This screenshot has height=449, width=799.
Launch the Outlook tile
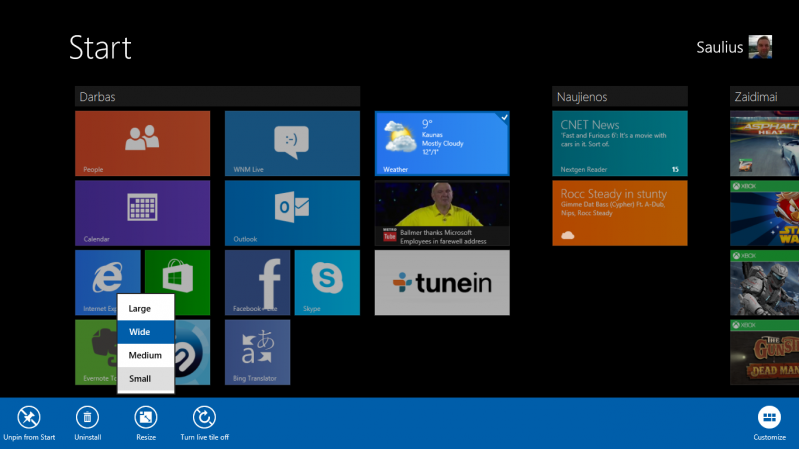tap(291, 212)
